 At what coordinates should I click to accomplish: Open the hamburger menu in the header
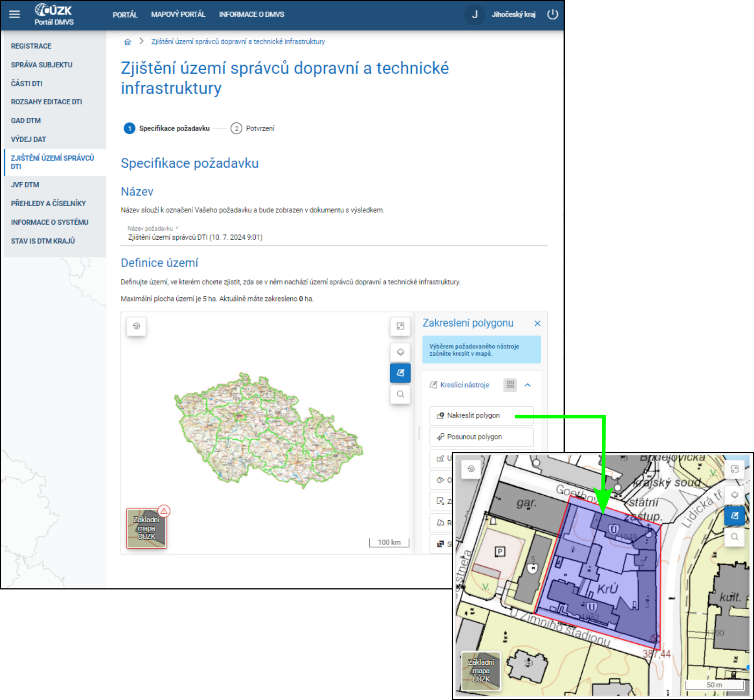tap(15, 15)
